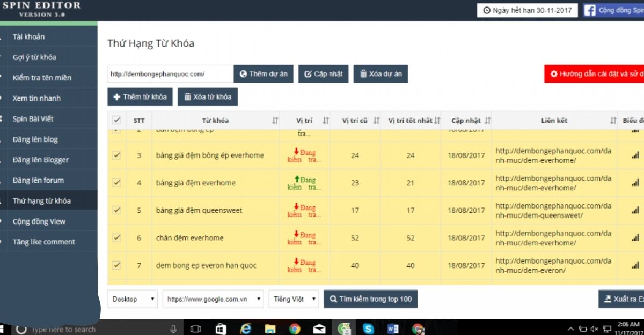Uncheck the checkbox for row 4
644x335 pixels.
coord(116,183)
